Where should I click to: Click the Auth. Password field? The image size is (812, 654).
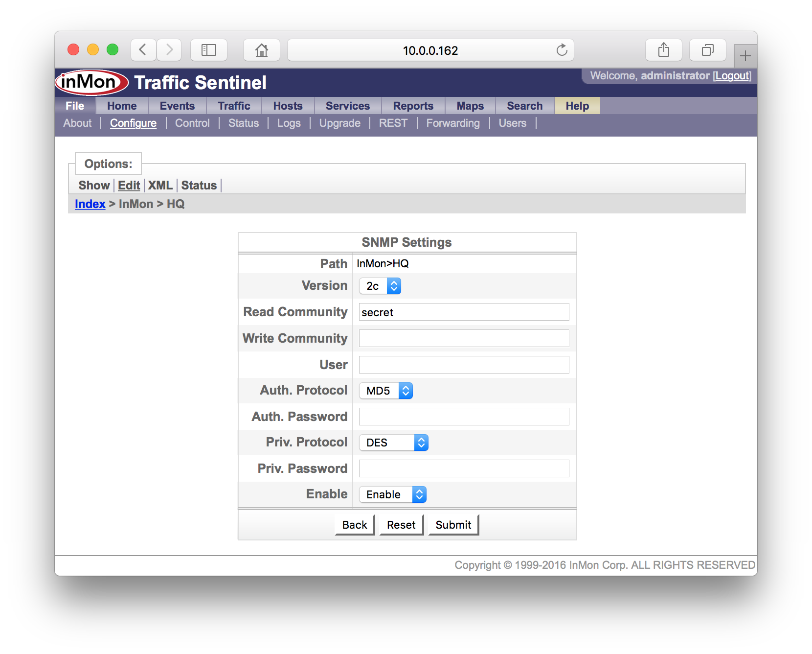coord(464,417)
